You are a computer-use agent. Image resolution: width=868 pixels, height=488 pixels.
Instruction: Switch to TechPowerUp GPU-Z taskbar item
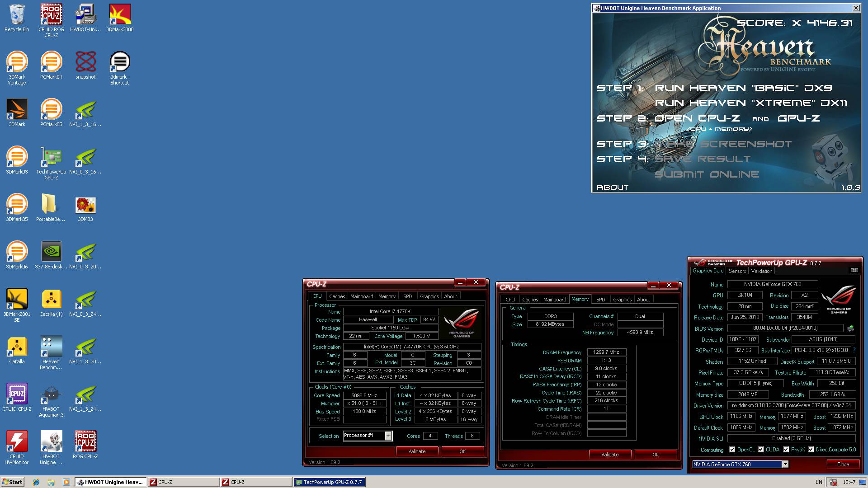(x=329, y=482)
